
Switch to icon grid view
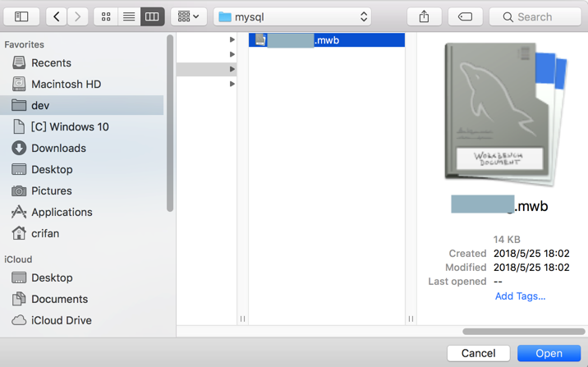tap(106, 17)
